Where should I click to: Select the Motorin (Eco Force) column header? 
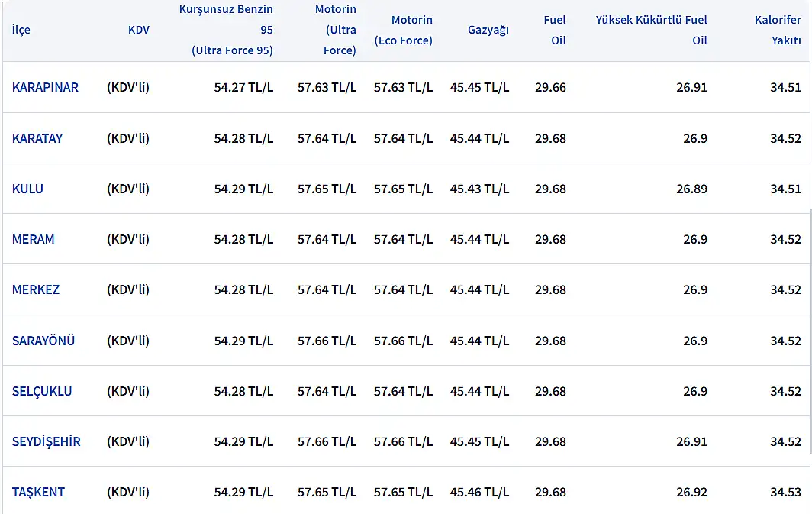[403, 30]
